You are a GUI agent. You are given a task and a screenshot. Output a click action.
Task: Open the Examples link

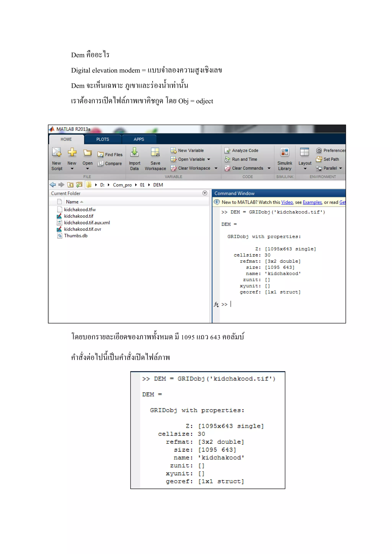[312, 202]
